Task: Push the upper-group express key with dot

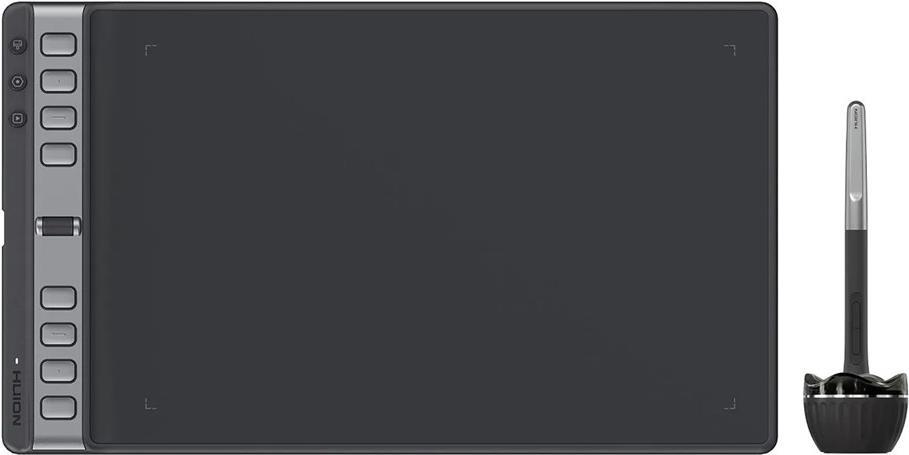Action: [x=58, y=81]
